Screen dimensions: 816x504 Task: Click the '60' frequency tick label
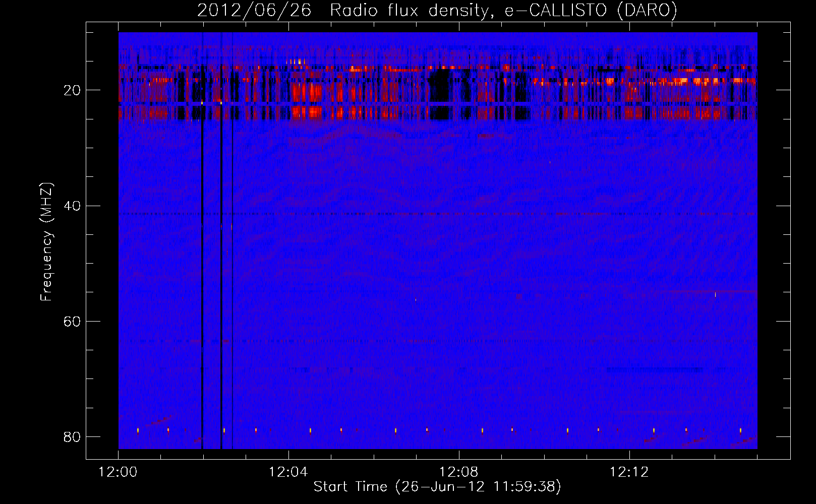(72, 322)
